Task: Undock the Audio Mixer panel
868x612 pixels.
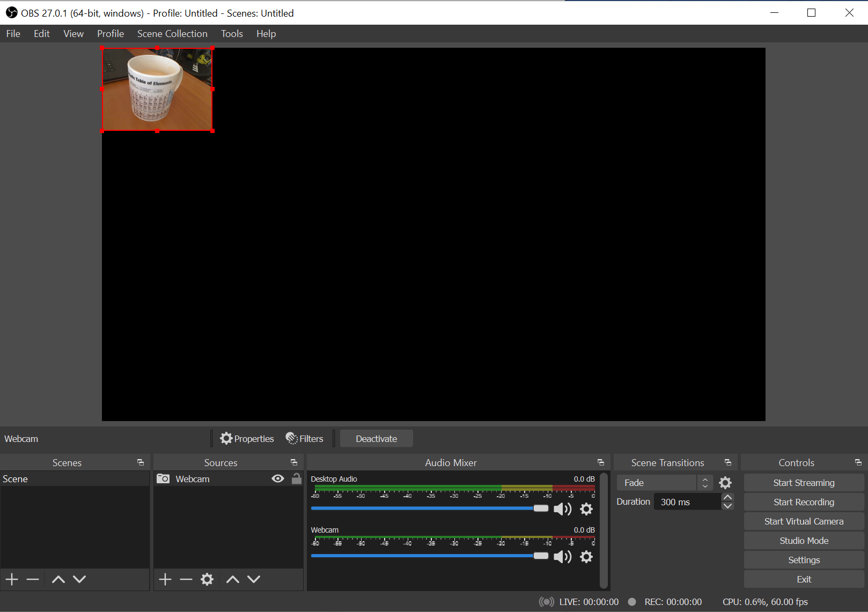Action: click(600, 462)
